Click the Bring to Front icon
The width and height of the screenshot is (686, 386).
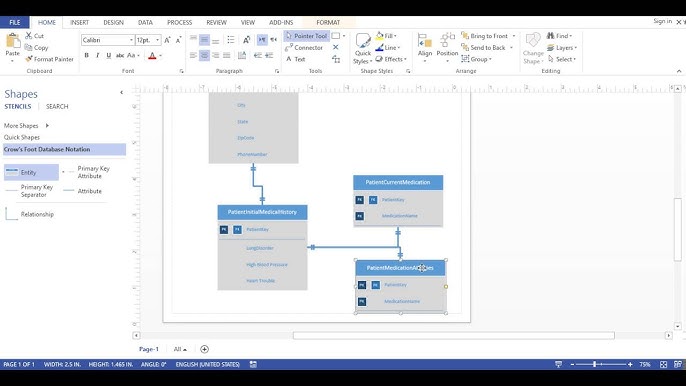click(x=465, y=36)
